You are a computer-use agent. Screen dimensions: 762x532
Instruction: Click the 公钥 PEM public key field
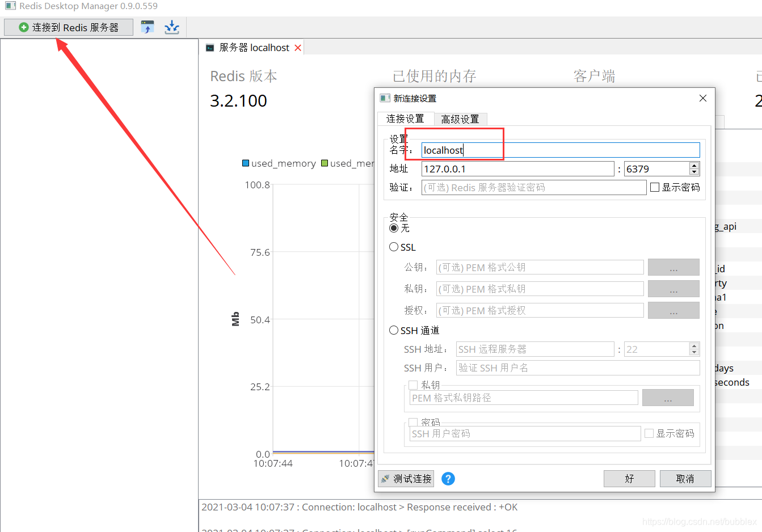[540, 267]
